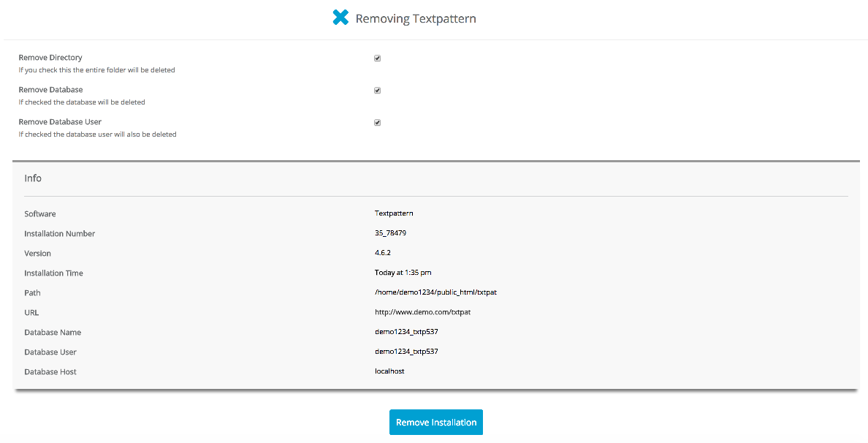Click the Software value 'Textpattern'
This screenshot has width=868, height=443.
[x=394, y=213]
